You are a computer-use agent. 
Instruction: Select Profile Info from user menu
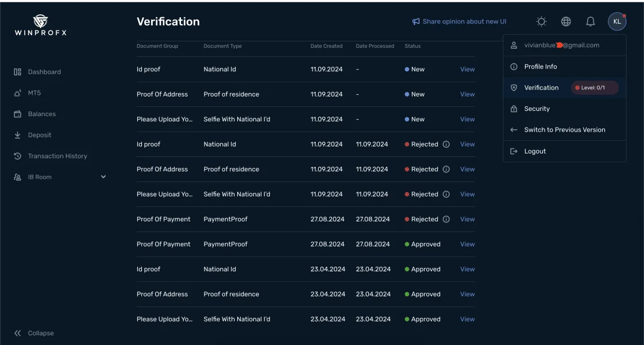tap(540, 67)
